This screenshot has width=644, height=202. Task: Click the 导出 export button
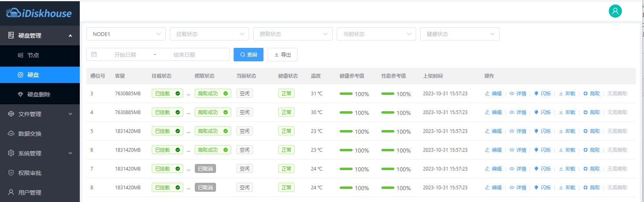click(x=282, y=55)
